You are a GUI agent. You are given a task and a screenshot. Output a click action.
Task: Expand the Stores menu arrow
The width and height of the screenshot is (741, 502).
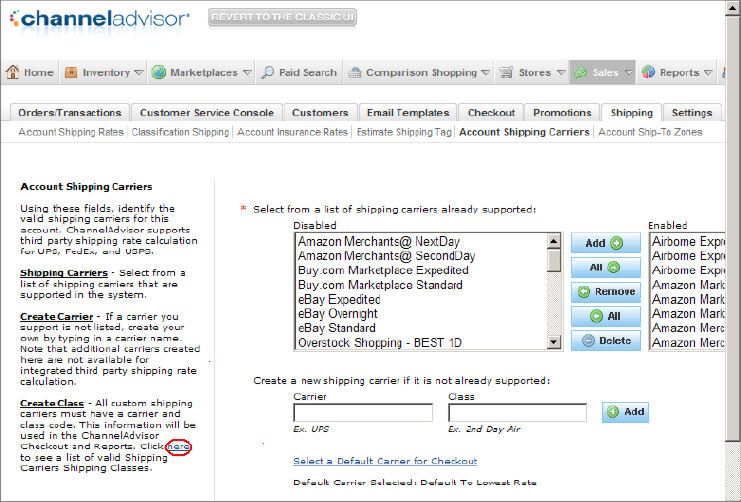561,73
